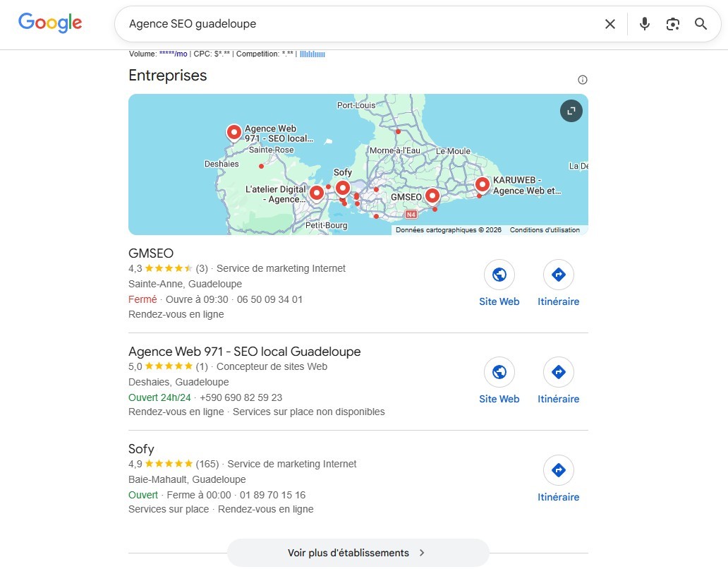
Task: Click the Google logo
Action: pos(49,23)
